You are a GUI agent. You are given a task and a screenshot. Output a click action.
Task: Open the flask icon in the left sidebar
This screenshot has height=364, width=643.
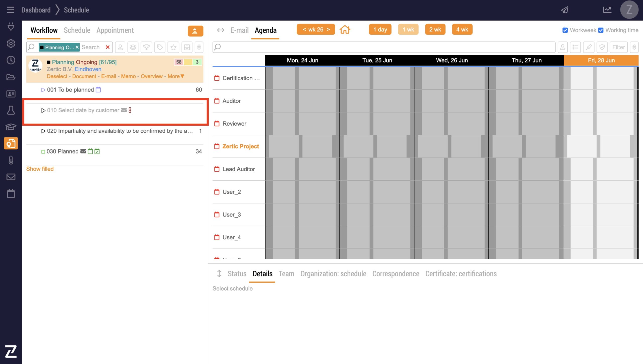(x=11, y=110)
